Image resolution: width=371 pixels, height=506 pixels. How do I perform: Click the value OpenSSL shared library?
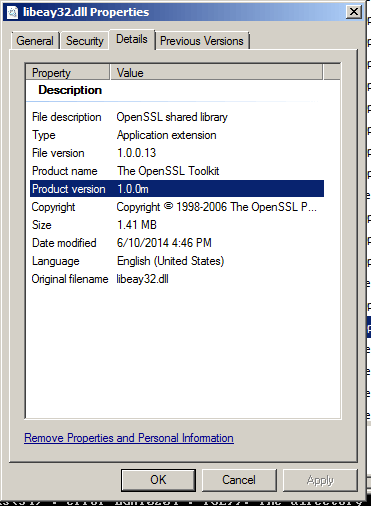[172, 117]
